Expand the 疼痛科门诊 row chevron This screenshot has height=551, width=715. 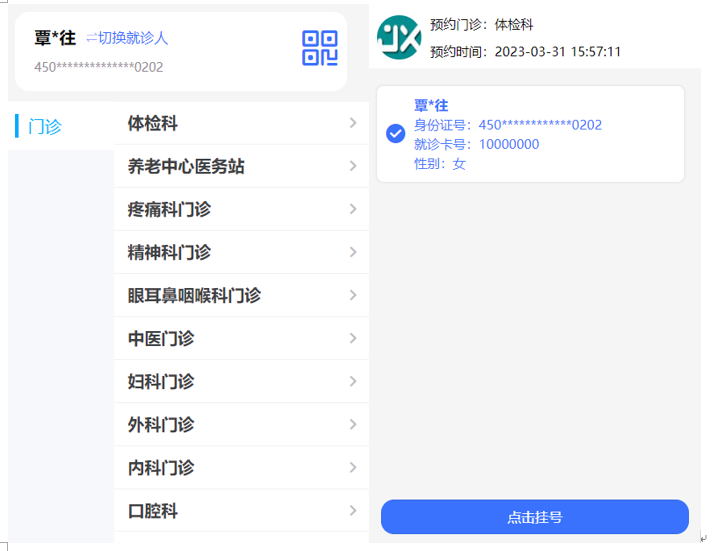point(353,209)
